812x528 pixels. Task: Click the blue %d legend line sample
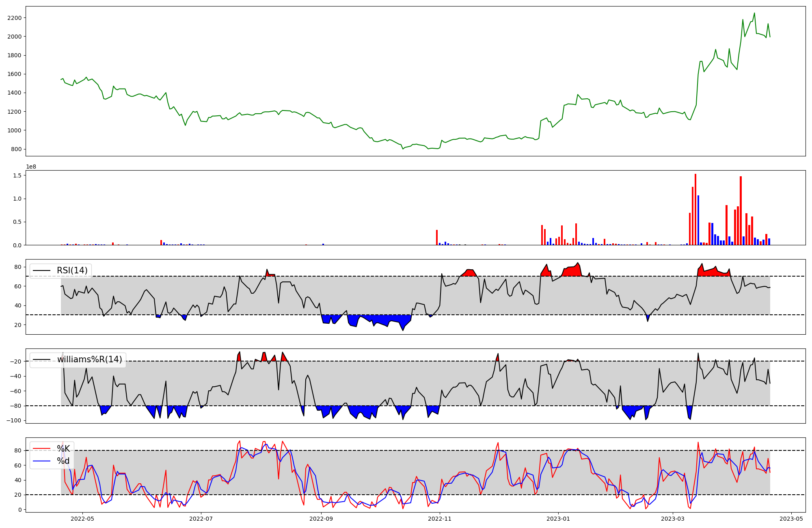point(42,461)
